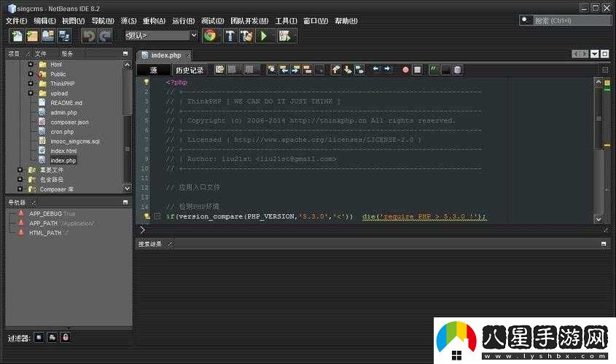This screenshot has height=364, width=616.
Task: Click Find Next Occurrence editor icon
Action: click(x=295, y=70)
